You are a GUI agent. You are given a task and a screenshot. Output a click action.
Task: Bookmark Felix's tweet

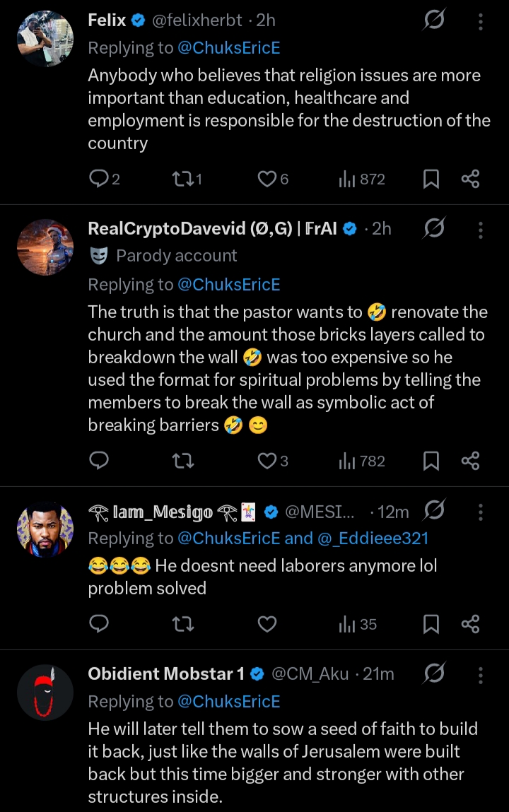[431, 180]
